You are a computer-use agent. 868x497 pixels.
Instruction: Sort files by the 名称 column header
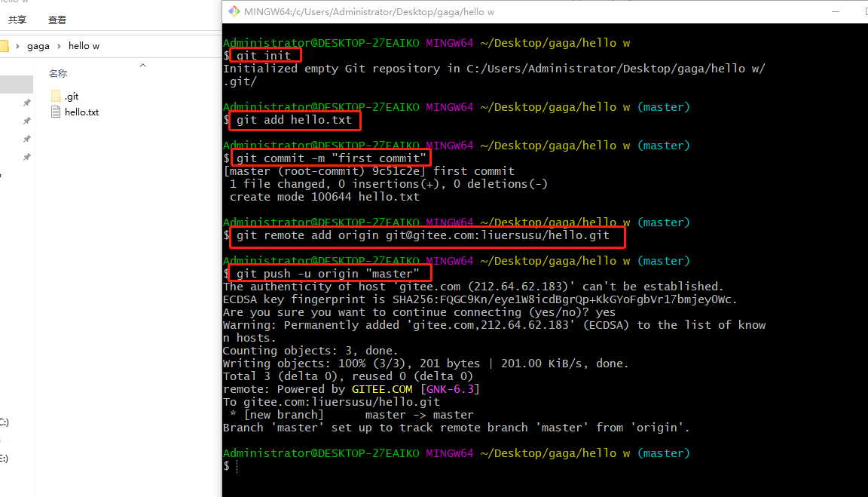(x=58, y=74)
